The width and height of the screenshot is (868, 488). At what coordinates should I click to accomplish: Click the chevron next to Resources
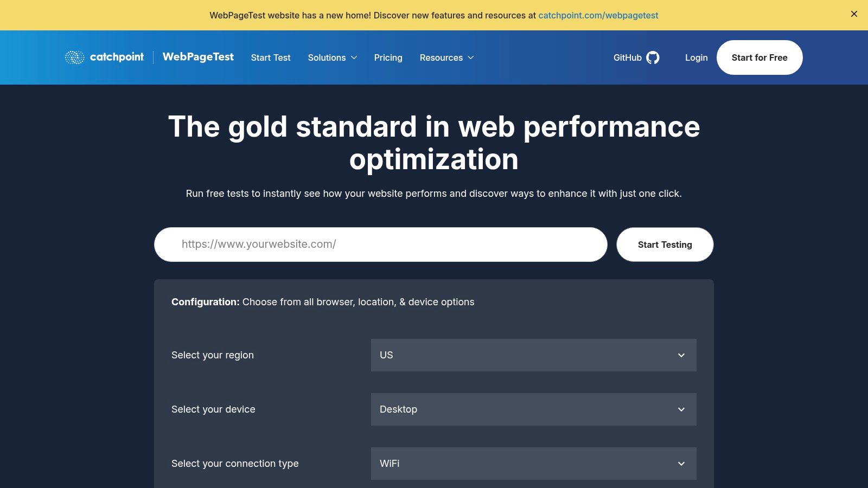[x=471, y=58]
